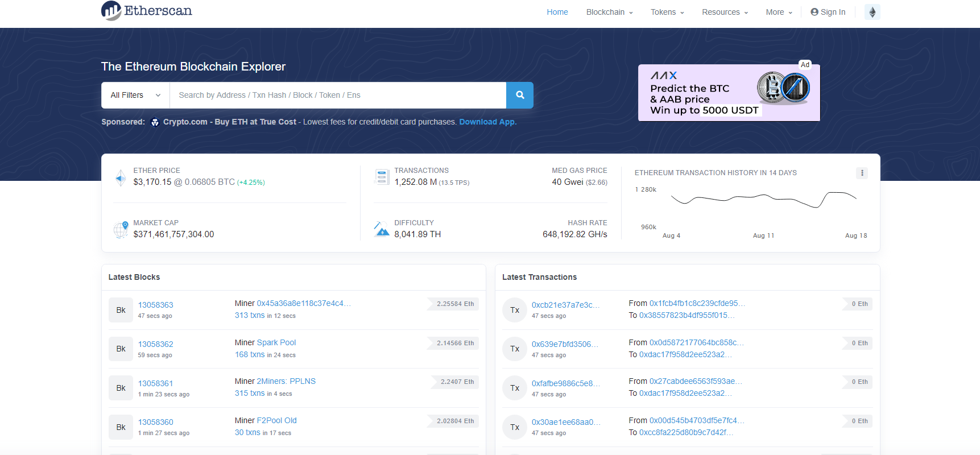This screenshot has width=980, height=455.
Task: Open To address 0xcc8fa225d80b9c7d42f
Action: (686, 432)
